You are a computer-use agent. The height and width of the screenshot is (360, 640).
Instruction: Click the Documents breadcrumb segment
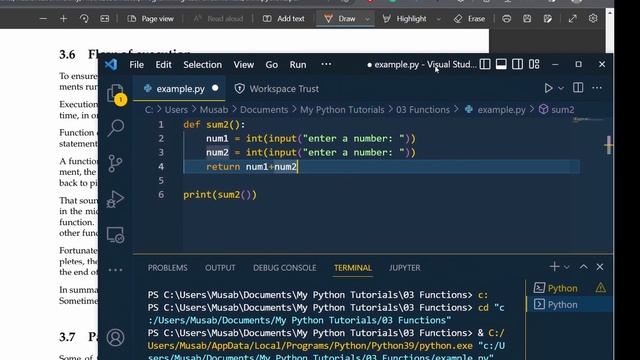click(x=264, y=109)
